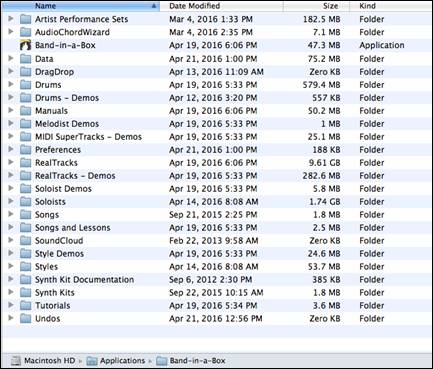
Task: Click the Applications folder icon in path bar
Action: point(92,361)
